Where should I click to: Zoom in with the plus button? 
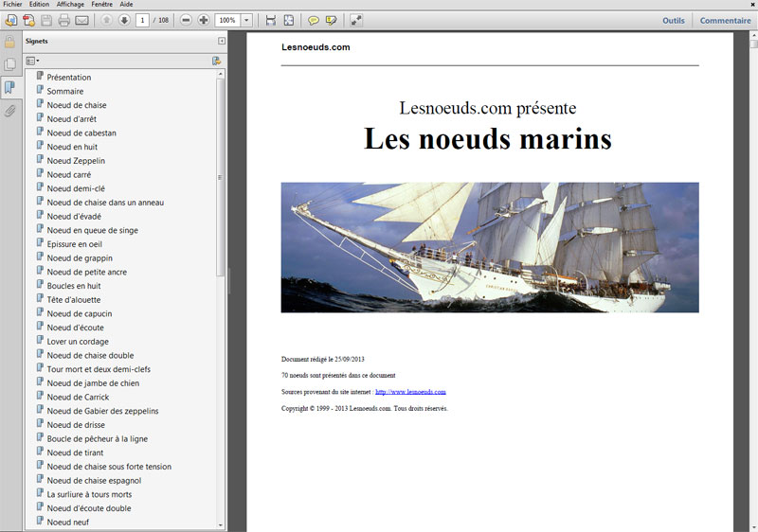(x=204, y=20)
